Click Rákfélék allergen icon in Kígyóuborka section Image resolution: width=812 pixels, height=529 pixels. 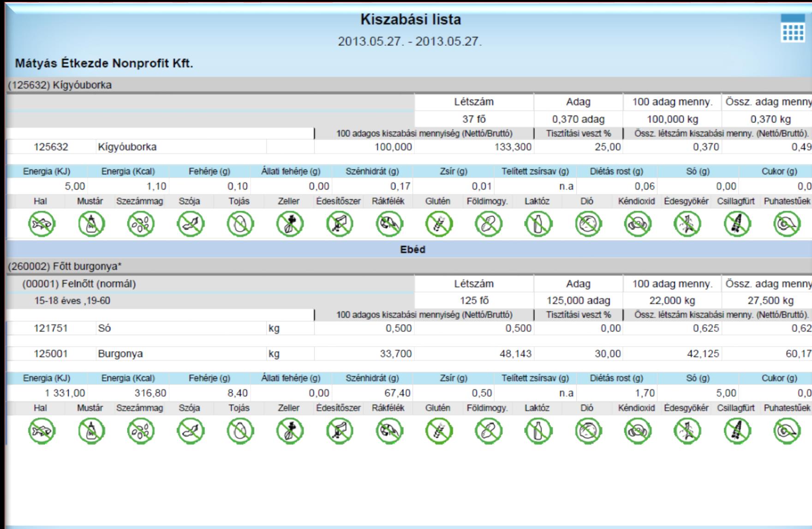[389, 225]
